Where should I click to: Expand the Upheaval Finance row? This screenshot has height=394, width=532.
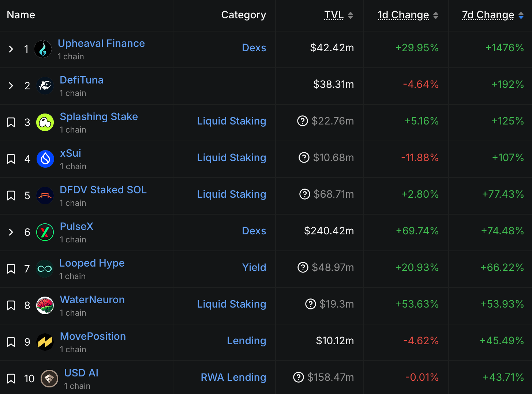(11, 49)
